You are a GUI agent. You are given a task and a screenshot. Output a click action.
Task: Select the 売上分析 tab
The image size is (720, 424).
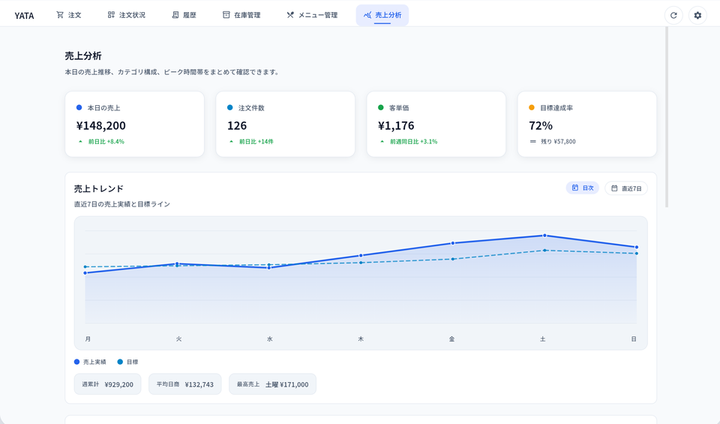[382, 15]
